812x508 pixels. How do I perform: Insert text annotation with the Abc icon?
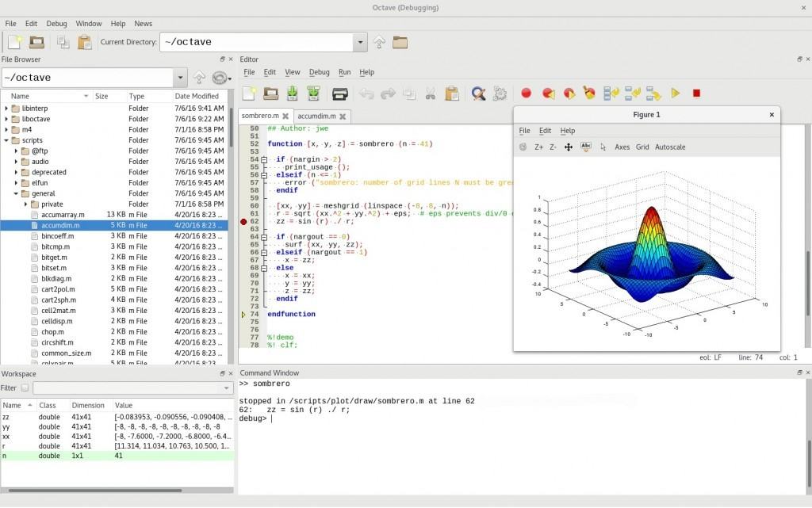click(586, 147)
